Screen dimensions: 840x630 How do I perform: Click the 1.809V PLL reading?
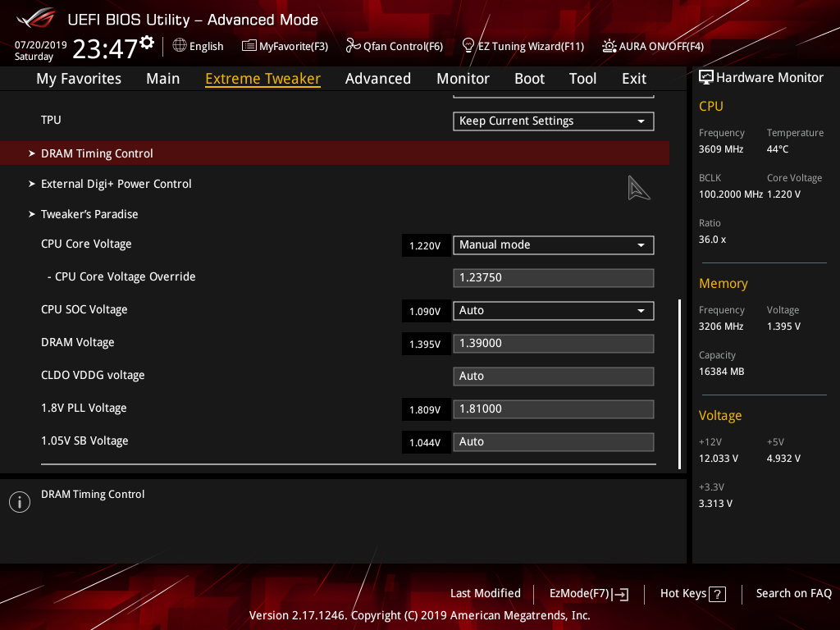(x=426, y=410)
